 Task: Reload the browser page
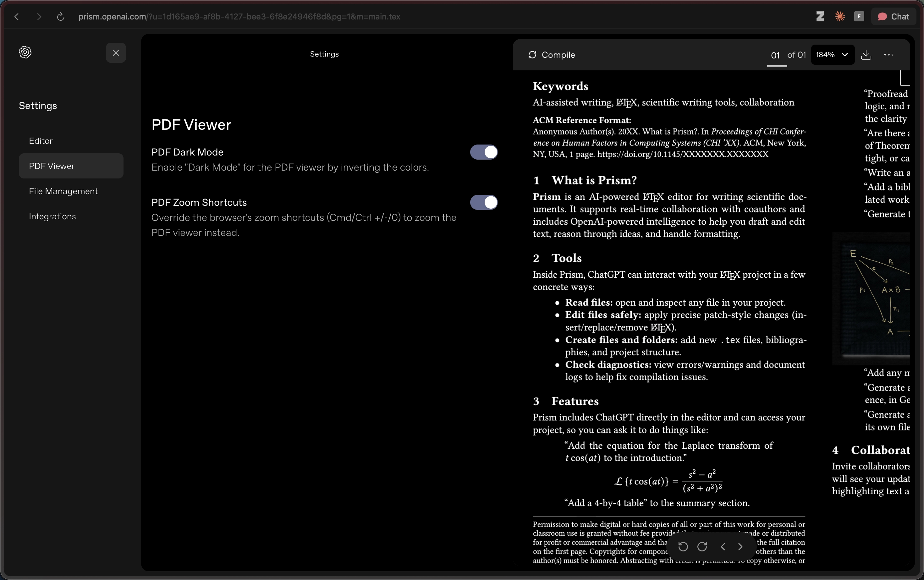pos(60,16)
